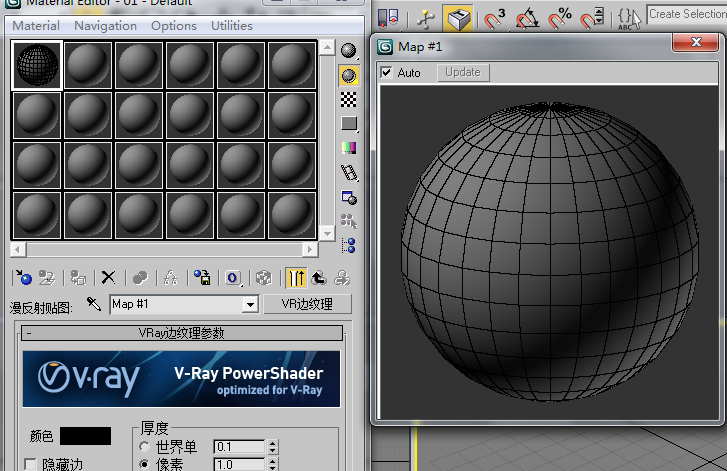
Task: Open the Material Effects Channel flyout
Action: click(x=233, y=278)
